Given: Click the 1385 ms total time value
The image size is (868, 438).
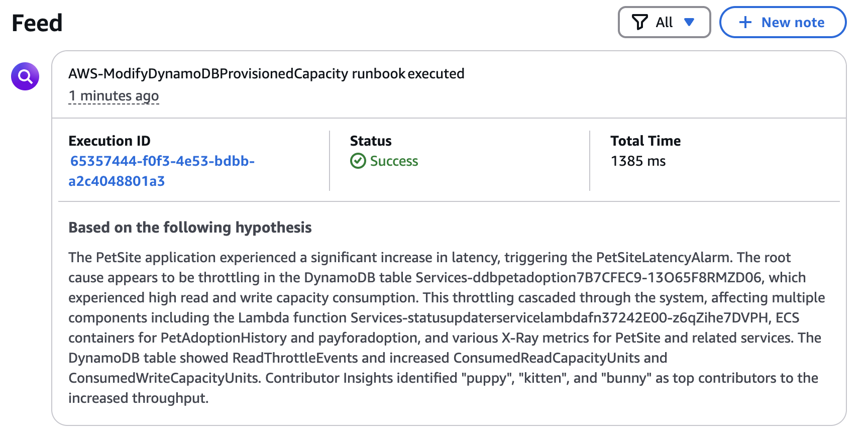Looking at the screenshot, I should coord(638,161).
